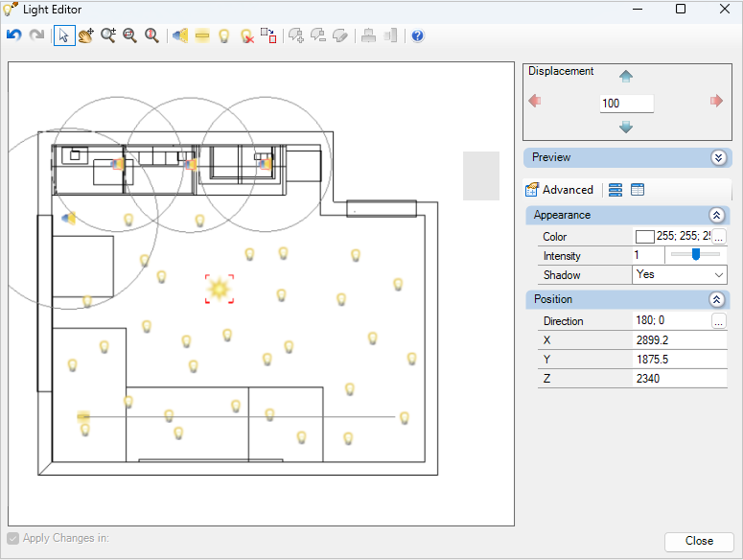The height and width of the screenshot is (560, 743).
Task: Add a linear light strip
Action: pyautogui.click(x=202, y=35)
